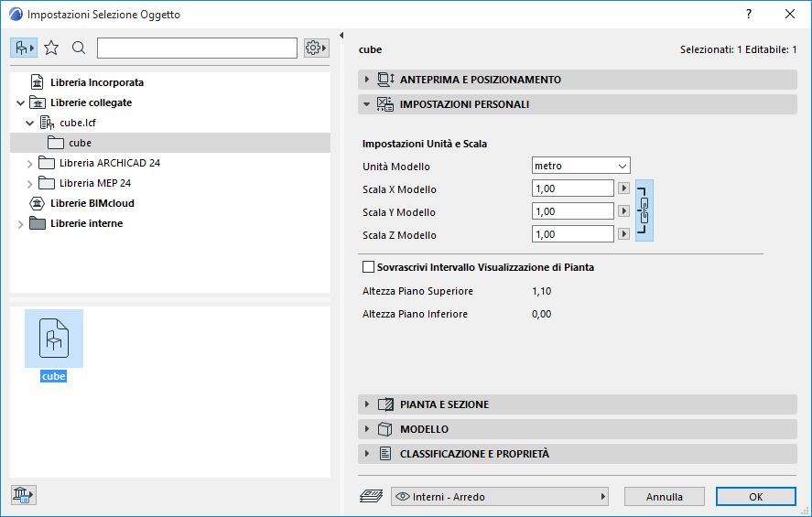This screenshot has width=812, height=517.
Task: Close the dialog with the X button
Action: [x=790, y=14]
